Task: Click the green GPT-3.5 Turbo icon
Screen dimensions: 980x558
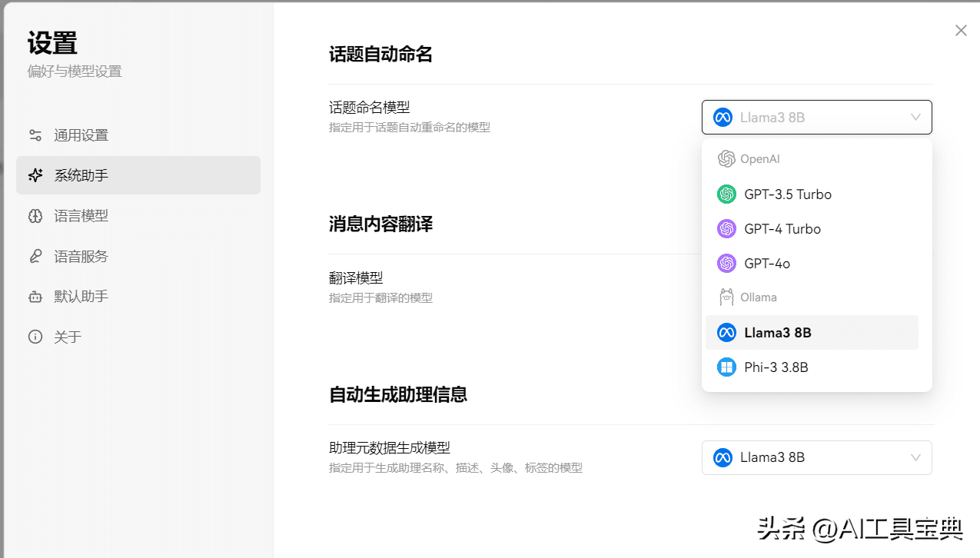Action: [x=726, y=194]
